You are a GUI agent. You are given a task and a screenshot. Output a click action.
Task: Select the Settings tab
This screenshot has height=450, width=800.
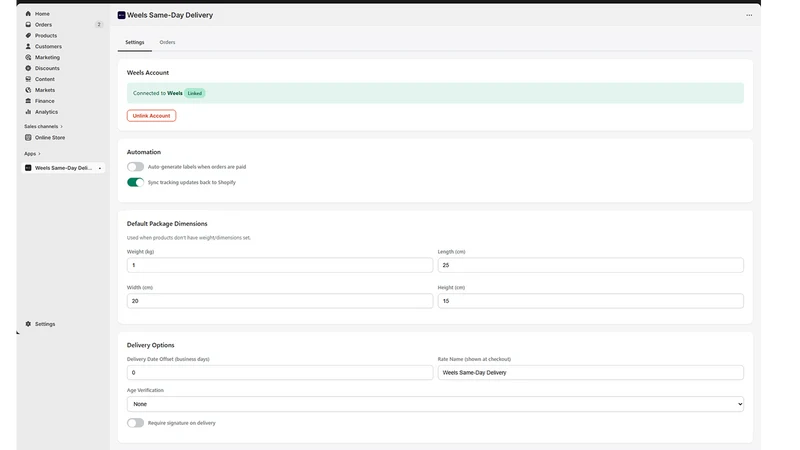pyautogui.click(x=135, y=42)
